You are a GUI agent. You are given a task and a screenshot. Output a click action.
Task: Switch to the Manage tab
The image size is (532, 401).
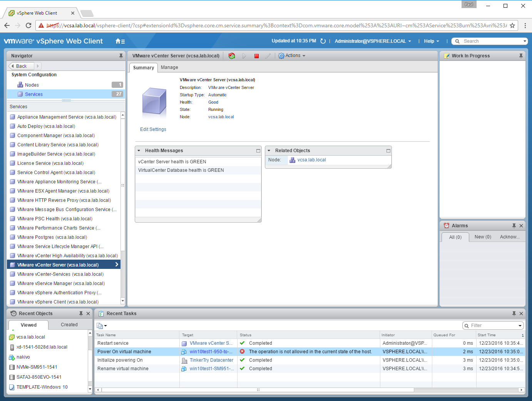169,67
